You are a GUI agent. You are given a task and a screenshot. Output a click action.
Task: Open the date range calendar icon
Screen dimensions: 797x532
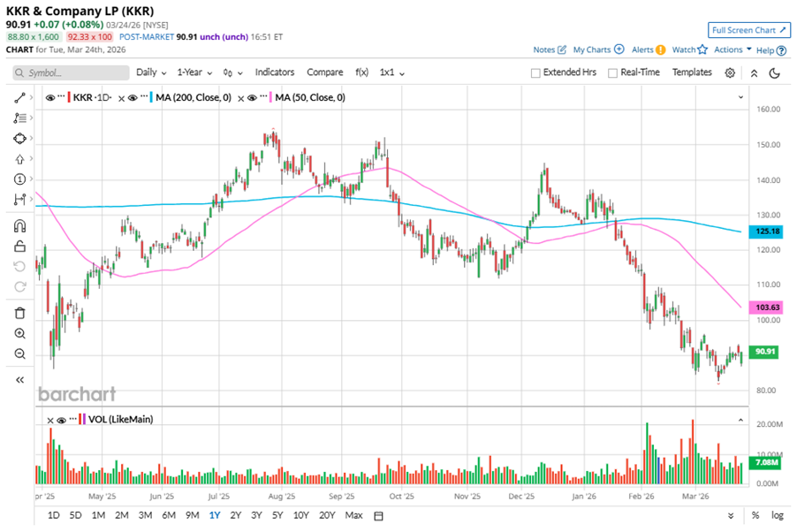tap(378, 516)
